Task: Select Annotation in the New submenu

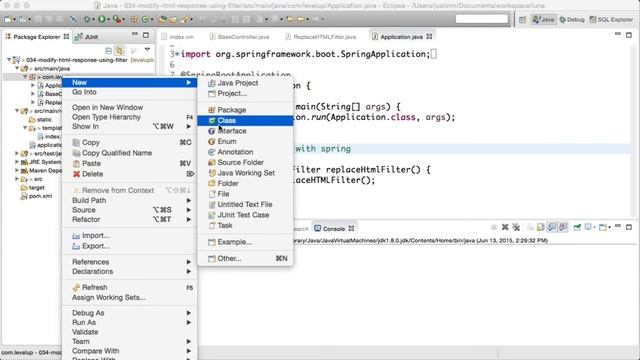Action: [245, 152]
